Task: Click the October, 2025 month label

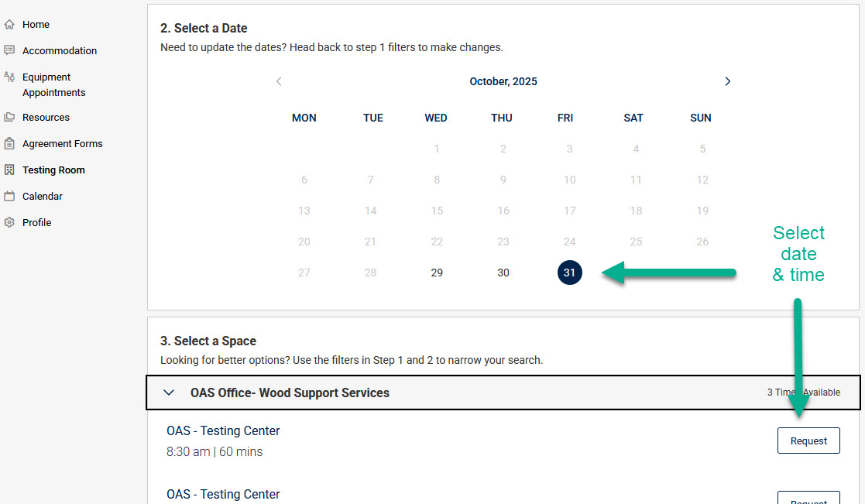Action: click(503, 81)
